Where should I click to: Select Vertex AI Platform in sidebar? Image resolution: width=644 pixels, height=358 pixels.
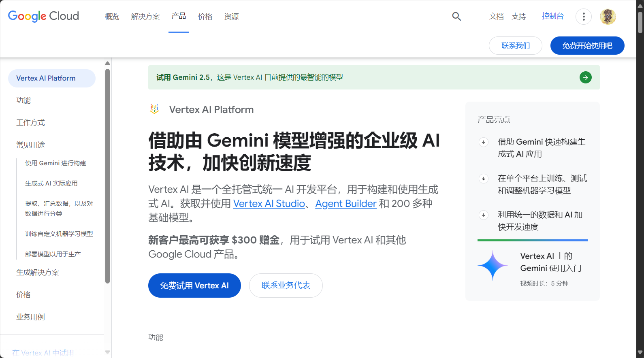tap(52, 78)
